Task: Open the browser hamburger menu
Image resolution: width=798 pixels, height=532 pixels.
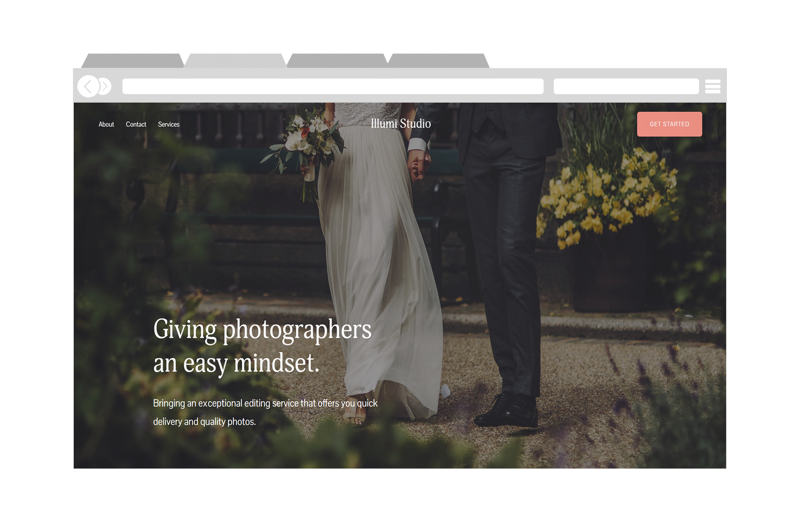Action: pyautogui.click(x=712, y=86)
